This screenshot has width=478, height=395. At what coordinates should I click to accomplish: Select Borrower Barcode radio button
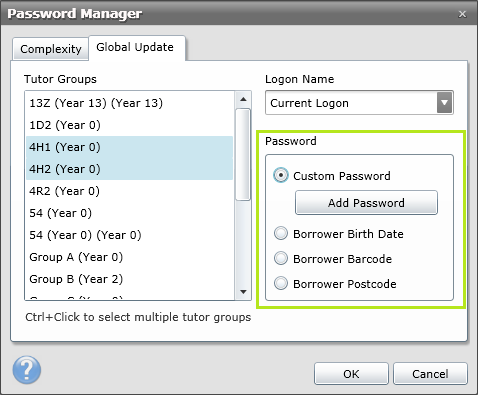(x=281, y=258)
